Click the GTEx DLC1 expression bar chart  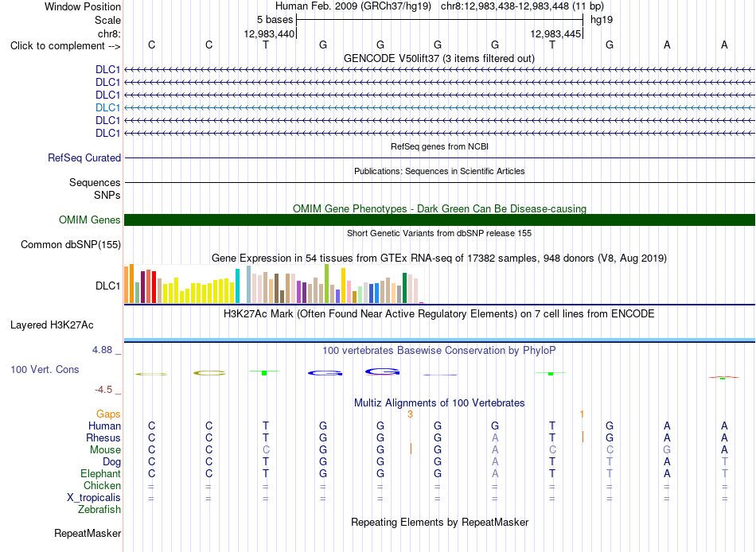[x=274, y=284]
